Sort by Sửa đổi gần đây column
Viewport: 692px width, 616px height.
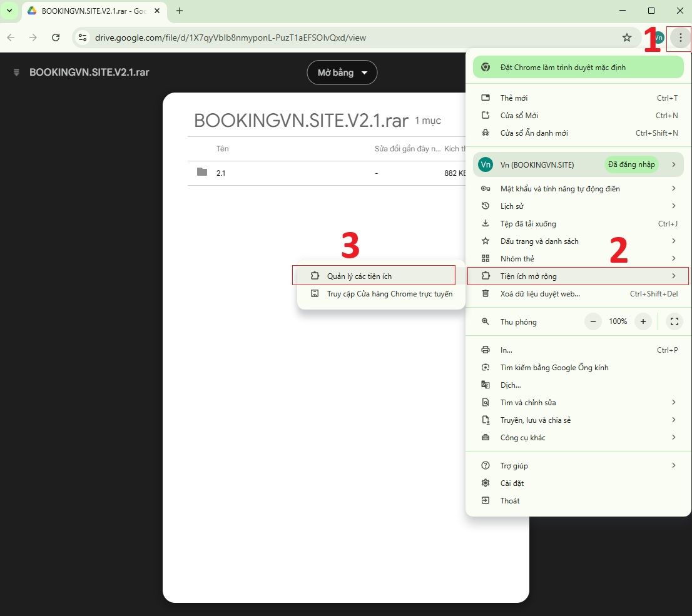(x=407, y=149)
